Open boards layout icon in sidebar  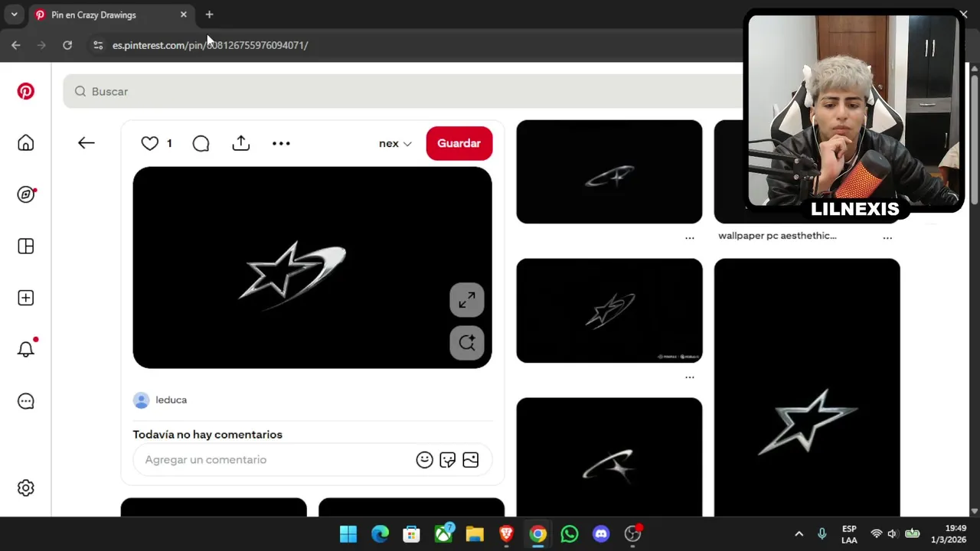tap(26, 246)
